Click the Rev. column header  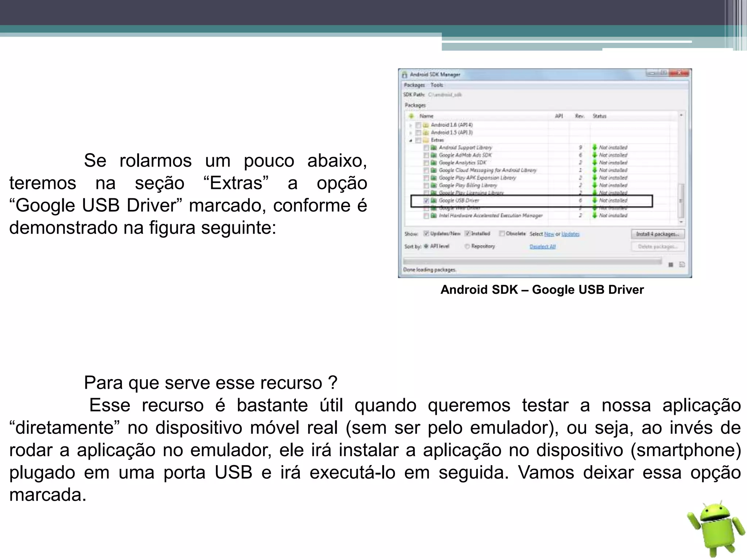pos(580,116)
